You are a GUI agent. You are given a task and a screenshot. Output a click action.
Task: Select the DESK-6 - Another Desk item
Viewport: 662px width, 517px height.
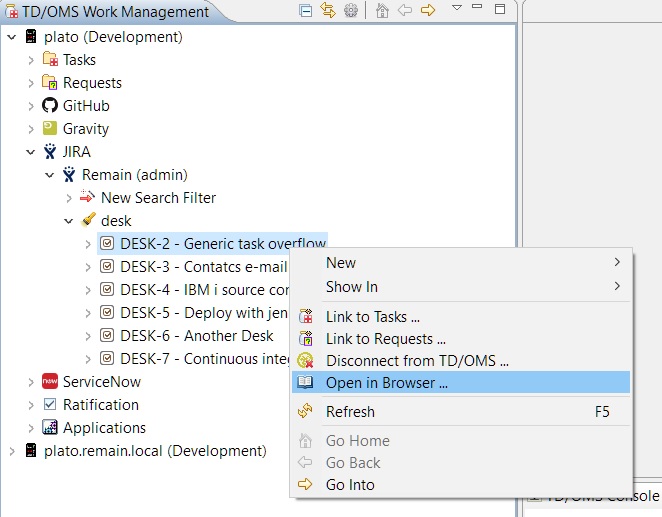(x=196, y=336)
